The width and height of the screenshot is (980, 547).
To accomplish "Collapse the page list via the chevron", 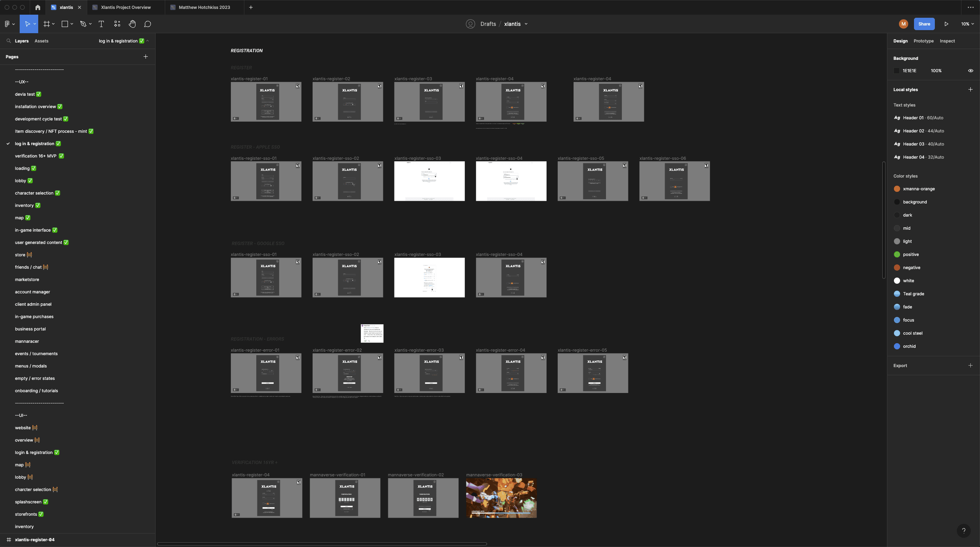I will (x=147, y=41).
